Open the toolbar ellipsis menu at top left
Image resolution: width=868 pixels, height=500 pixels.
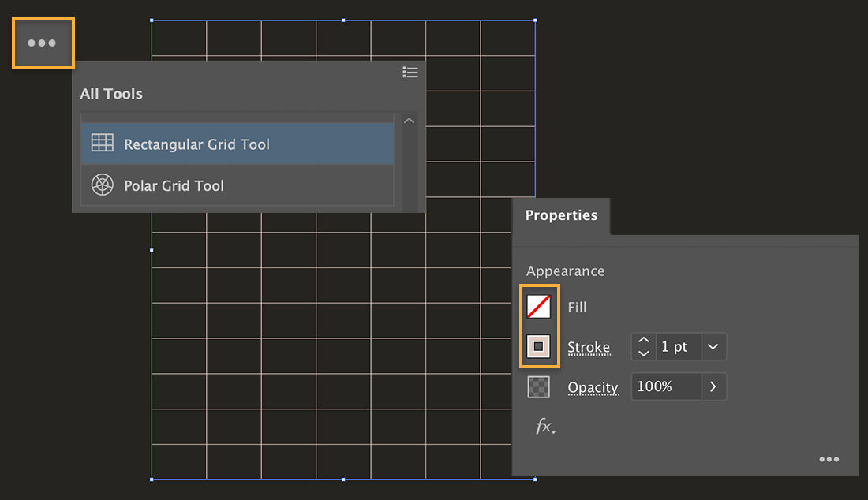click(x=43, y=43)
